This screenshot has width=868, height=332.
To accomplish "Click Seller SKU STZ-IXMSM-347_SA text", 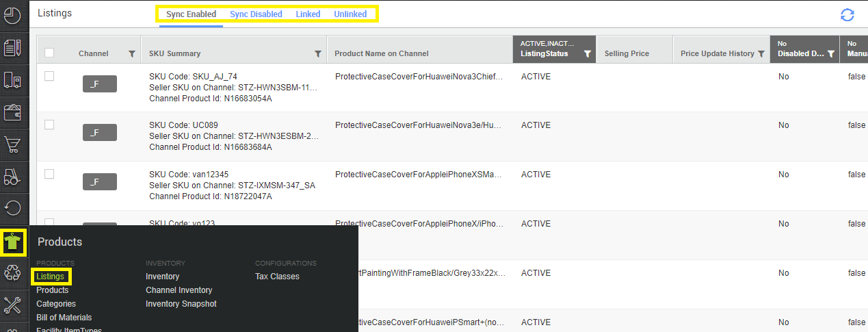I will (x=233, y=186).
